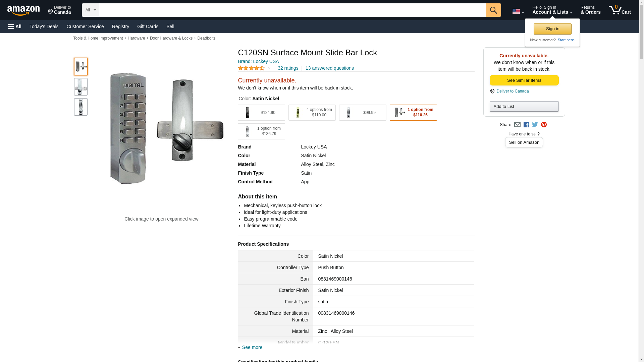Choose the $99.99 color variant
The width and height of the screenshot is (644, 362).
(363, 113)
